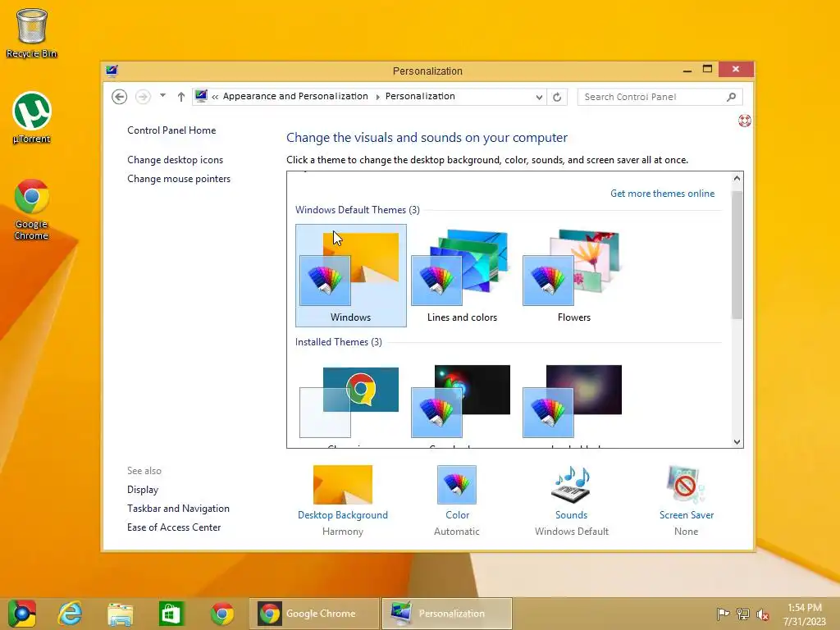Click the Desktop Background link text

click(343, 515)
